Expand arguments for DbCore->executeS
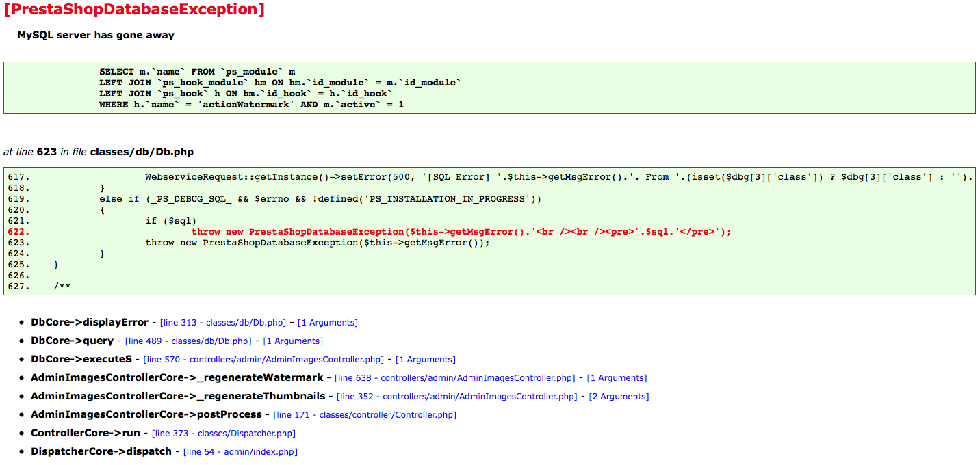 click(426, 360)
